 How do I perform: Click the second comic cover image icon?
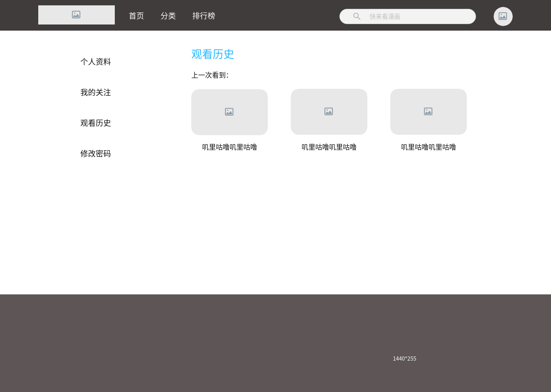point(329,111)
